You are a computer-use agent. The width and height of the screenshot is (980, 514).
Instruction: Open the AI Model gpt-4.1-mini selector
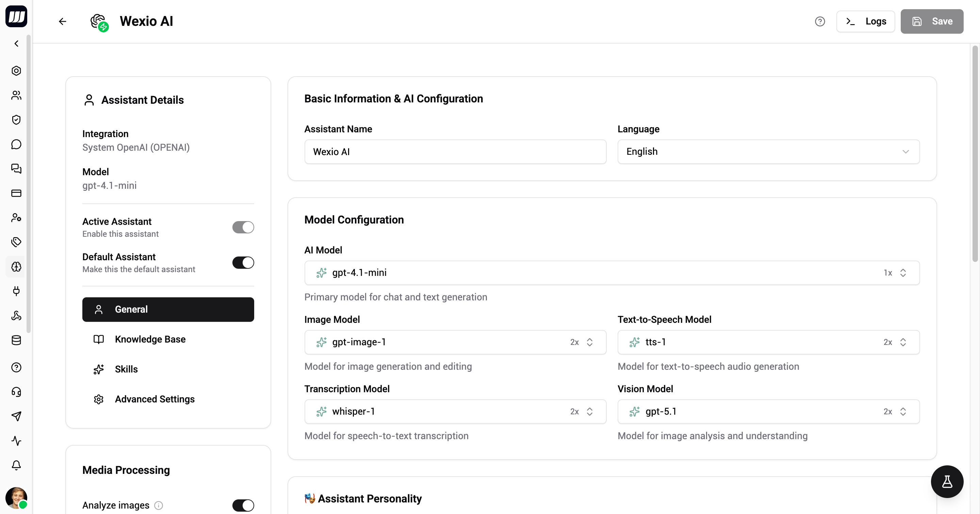(612, 272)
